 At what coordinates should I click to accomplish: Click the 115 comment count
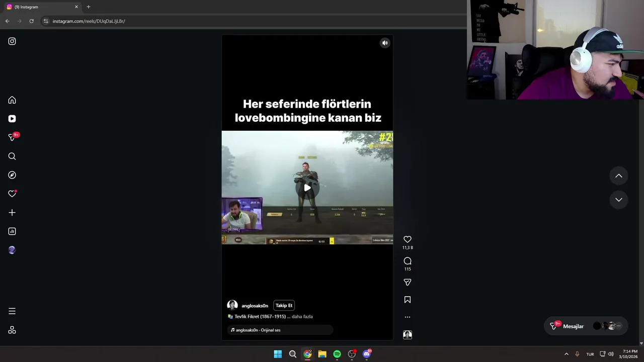pyautogui.click(x=408, y=269)
